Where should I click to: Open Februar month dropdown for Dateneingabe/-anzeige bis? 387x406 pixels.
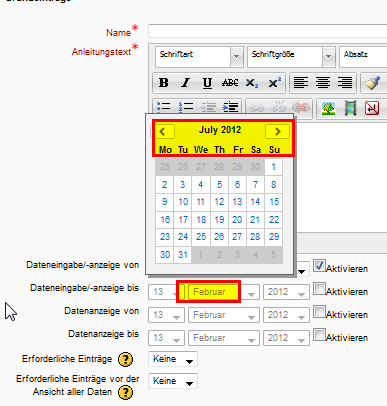(x=224, y=292)
